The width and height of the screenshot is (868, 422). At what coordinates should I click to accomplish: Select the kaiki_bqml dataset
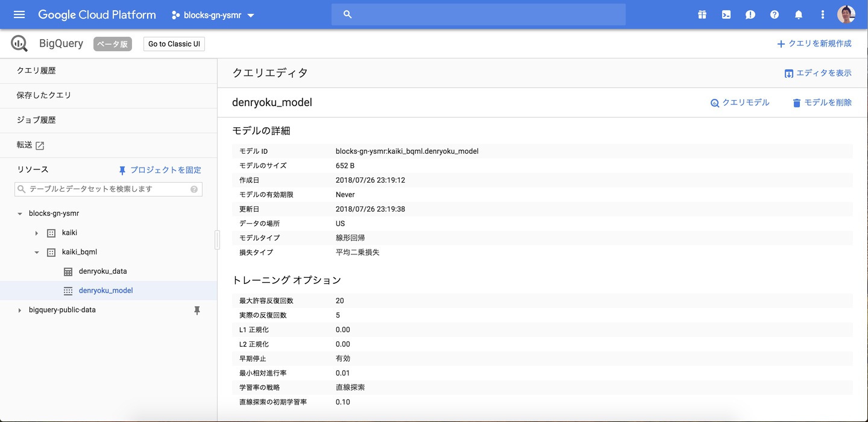[x=80, y=252]
